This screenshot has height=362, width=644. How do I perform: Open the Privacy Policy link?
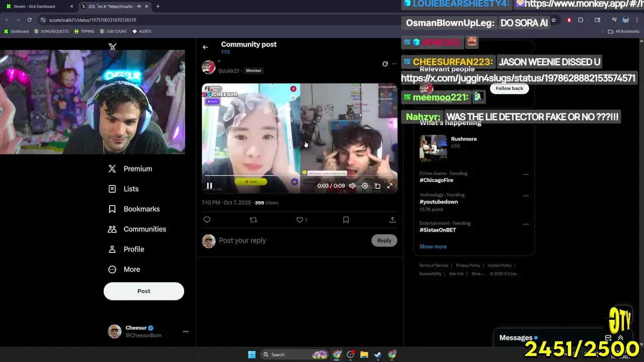468,265
